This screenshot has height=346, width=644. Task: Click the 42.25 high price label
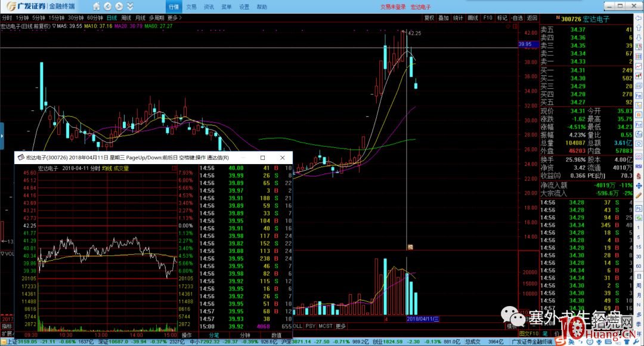(x=414, y=33)
